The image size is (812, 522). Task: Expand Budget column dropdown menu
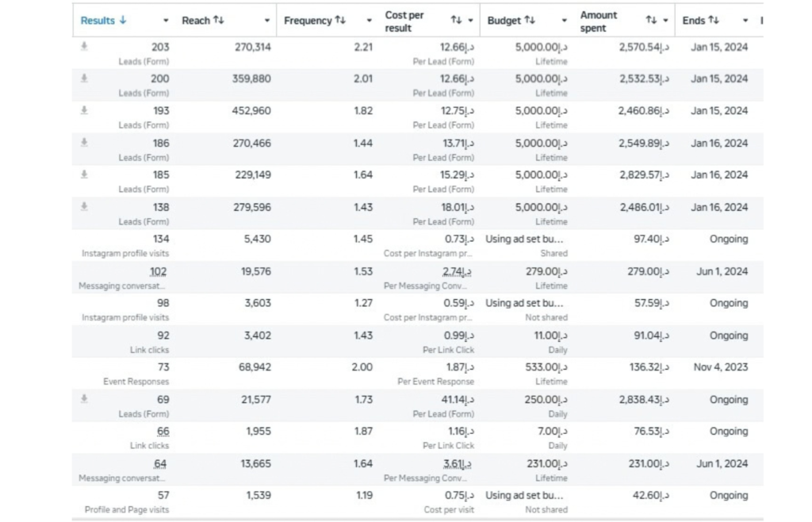(564, 21)
